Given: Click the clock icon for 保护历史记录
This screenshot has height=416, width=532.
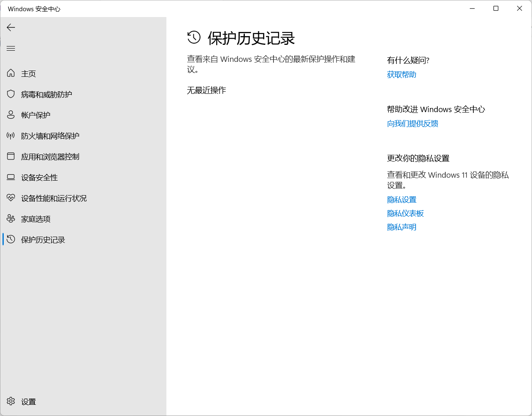Looking at the screenshot, I should pyautogui.click(x=11, y=240).
